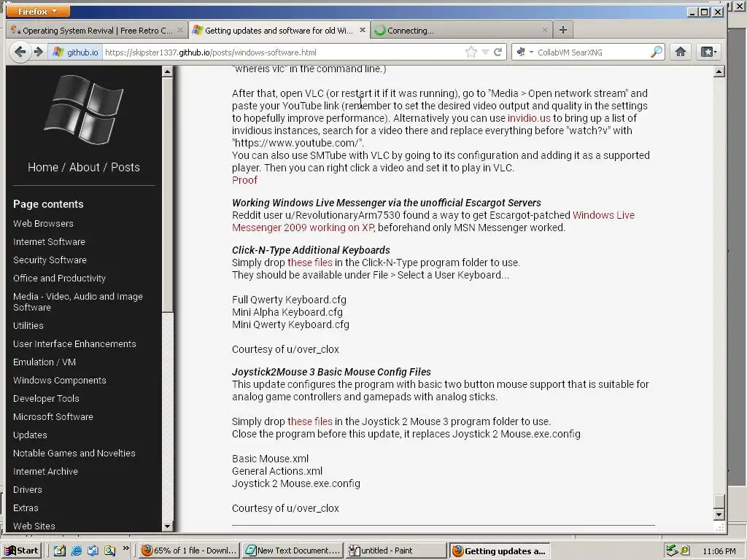The height and width of the screenshot is (560, 747).
Task: Jump to Notable Games and Novelties
Action: pyautogui.click(x=74, y=454)
